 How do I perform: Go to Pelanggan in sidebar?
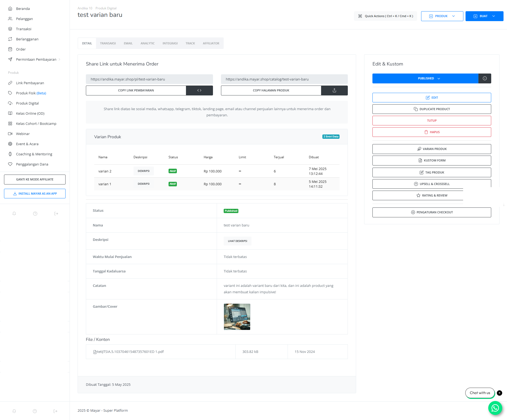[24, 19]
